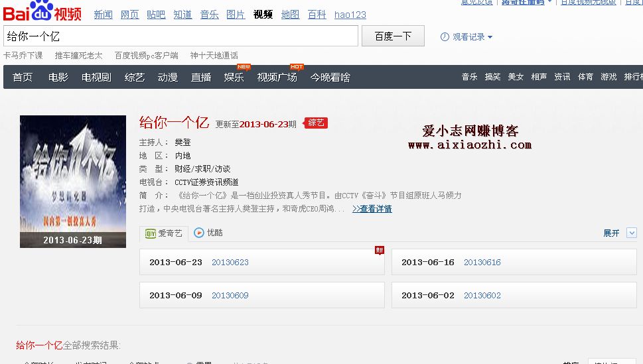643x364 pixels.
Task: Open 资讯 in the dark menu bar
Action: (x=562, y=77)
